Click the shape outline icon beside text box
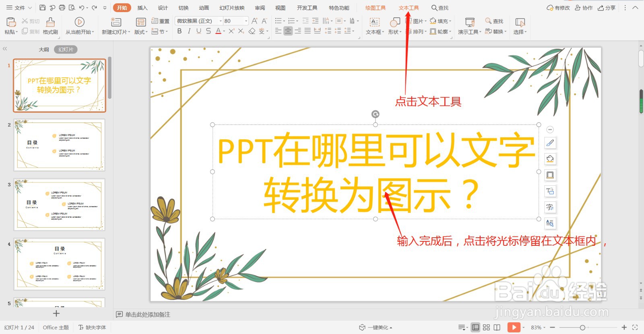644x334 pixels. [x=550, y=175]
